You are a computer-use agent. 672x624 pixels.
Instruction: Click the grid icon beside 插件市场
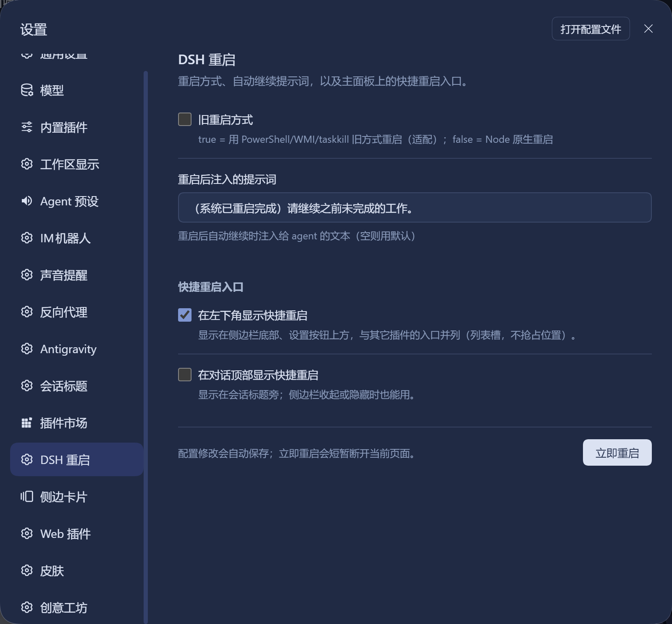(27, 422)
